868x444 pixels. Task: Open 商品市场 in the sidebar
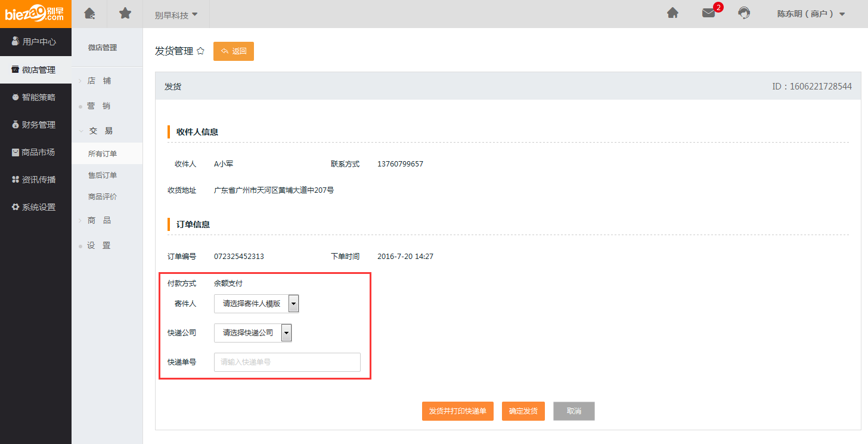(36, 152)
